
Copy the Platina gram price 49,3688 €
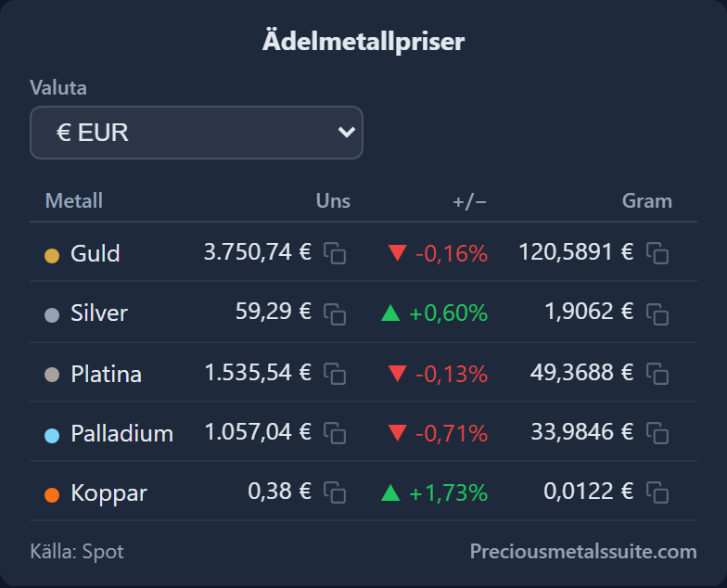[x=657, y=374]
